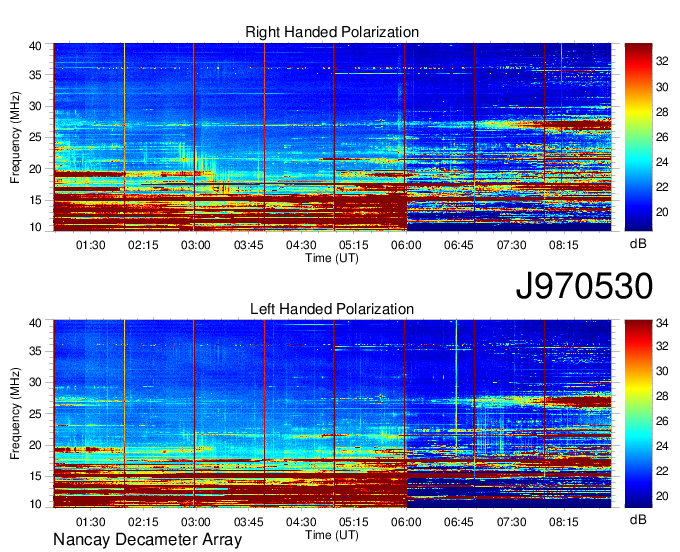
Task: Click the '28' value on the lower colorbar
Action: tap(662, 396)
